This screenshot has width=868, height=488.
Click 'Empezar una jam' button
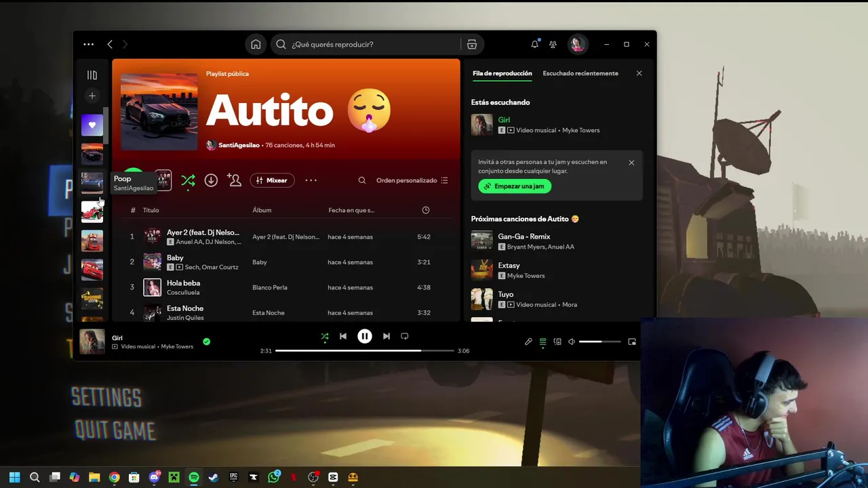(x=515, y=186)
